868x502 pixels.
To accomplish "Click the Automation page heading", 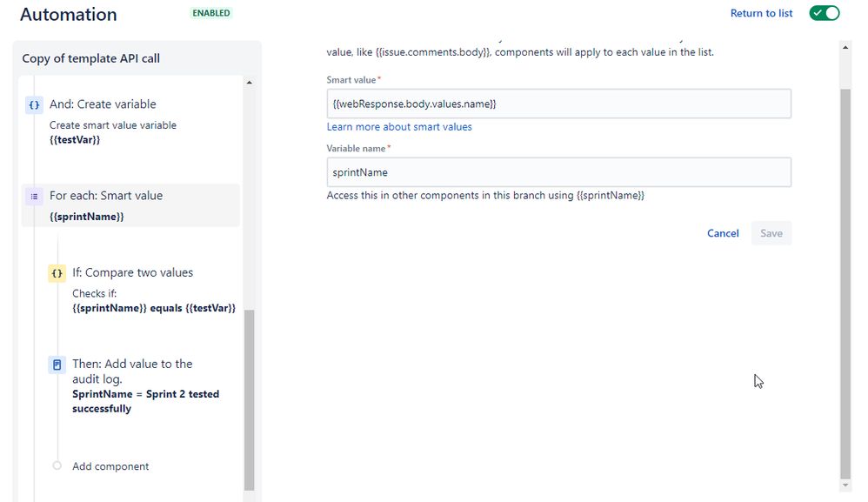I will pyautogui.click(x=69, y=15).
